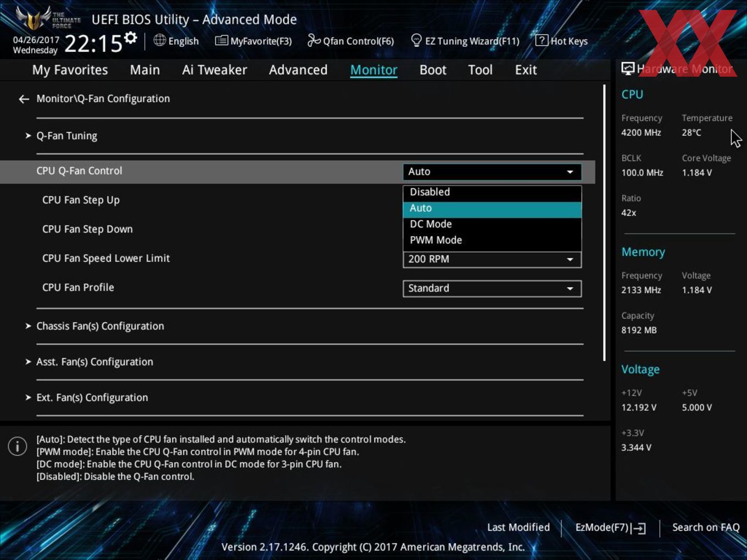Go to the Ai Tweaker tab
The width and height of the screenshot is (747, 560).
point(214,70)
